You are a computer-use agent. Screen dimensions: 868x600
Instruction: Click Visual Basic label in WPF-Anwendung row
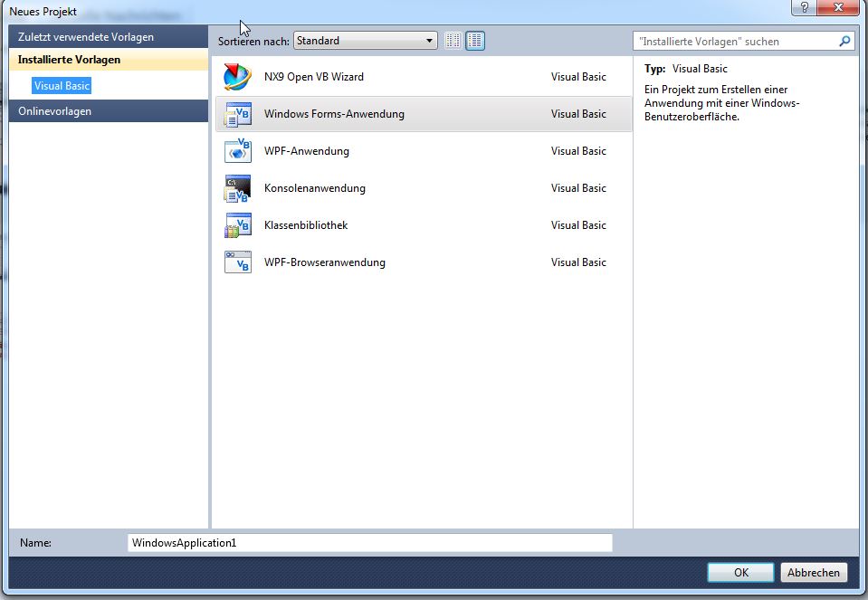(x=578, y=151)
